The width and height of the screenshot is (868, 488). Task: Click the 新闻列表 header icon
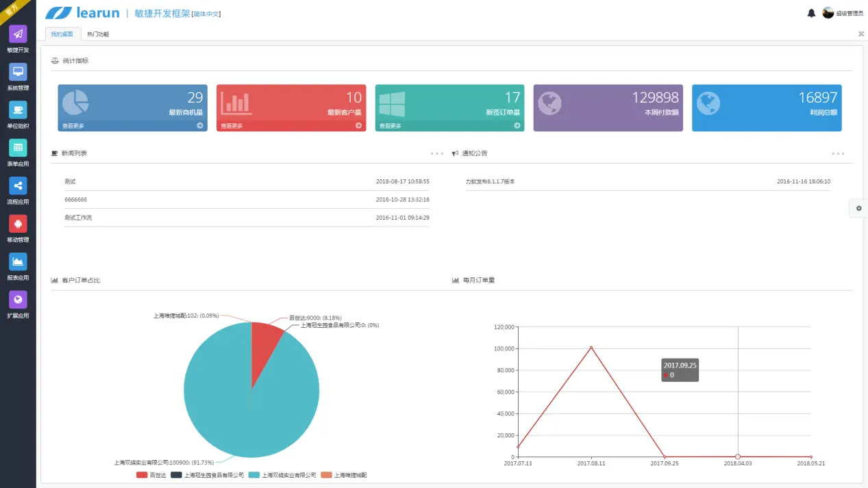coord(55,153)
